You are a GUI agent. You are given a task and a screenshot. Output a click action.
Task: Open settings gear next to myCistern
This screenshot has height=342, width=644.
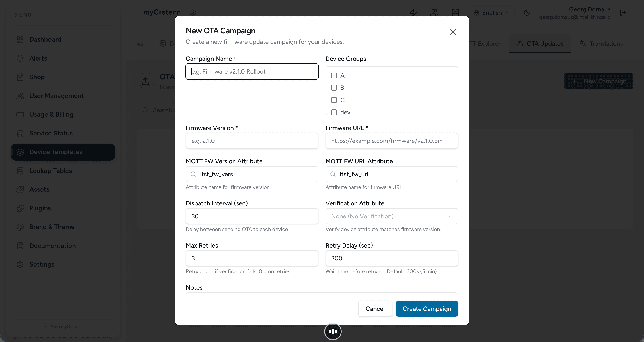[193, 12]
